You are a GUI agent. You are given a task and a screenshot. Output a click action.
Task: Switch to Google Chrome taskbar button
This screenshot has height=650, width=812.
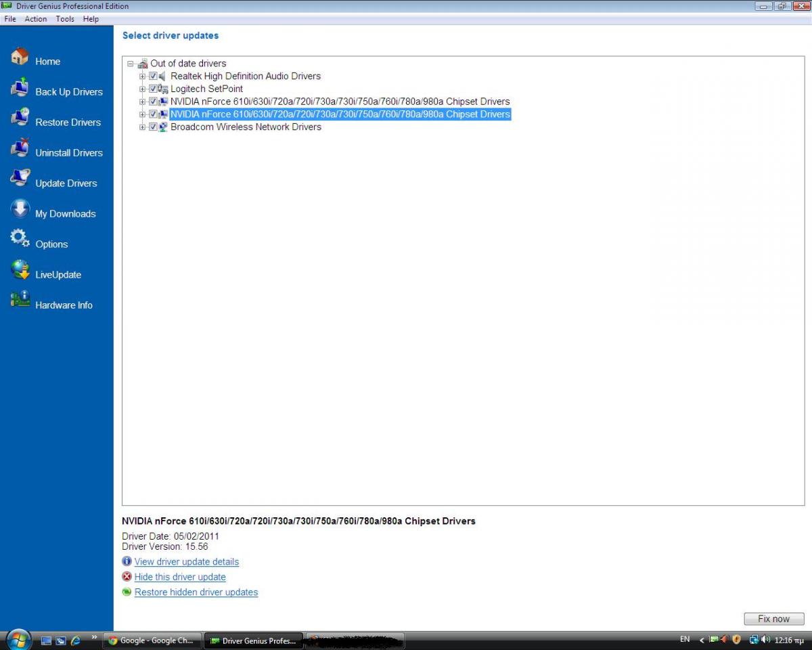pyautogui.click(x=152, y=641)
